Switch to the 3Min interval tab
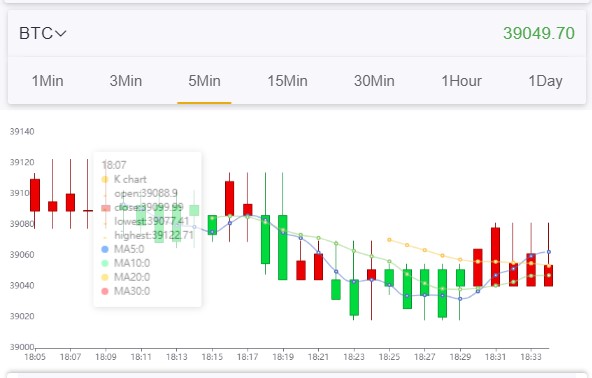Screen dimensions: 592x378 click(x=126, y=81)
